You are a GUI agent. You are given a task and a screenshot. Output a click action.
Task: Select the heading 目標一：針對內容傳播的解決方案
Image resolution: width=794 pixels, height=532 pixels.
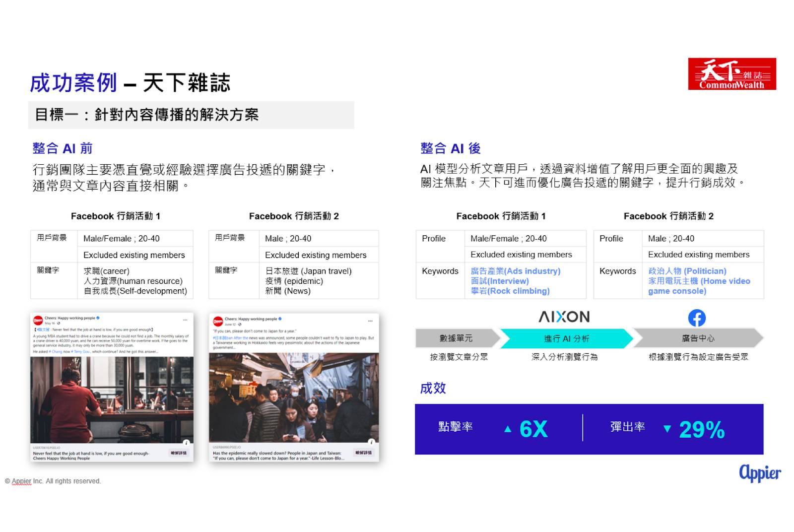pyautogui.click(x=147, y=115)
